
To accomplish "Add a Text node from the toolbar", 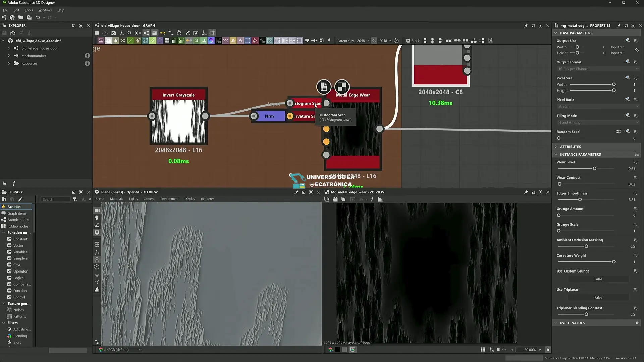I will pos(240,41).
